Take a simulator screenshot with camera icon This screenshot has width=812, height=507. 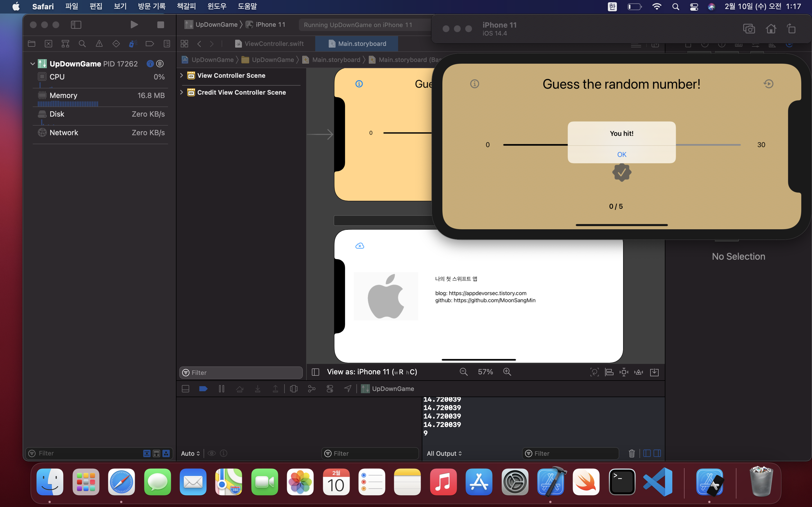pos(749,29)
